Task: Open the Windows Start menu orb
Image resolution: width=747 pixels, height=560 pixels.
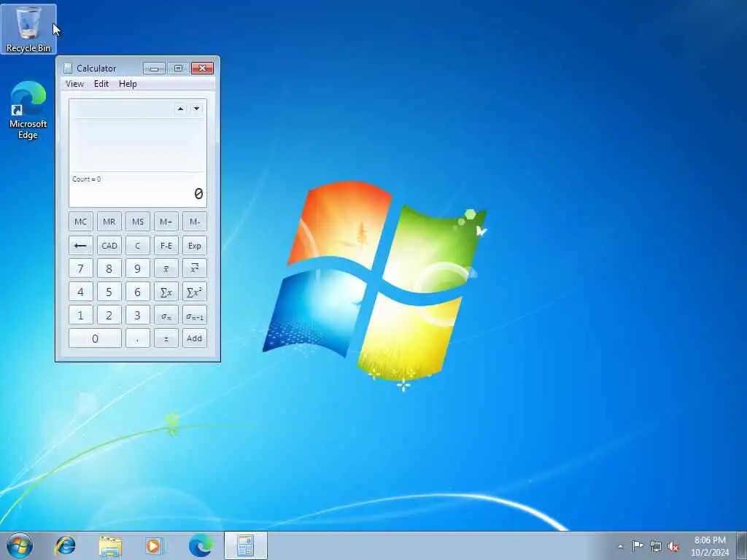Action: (20, 545)
